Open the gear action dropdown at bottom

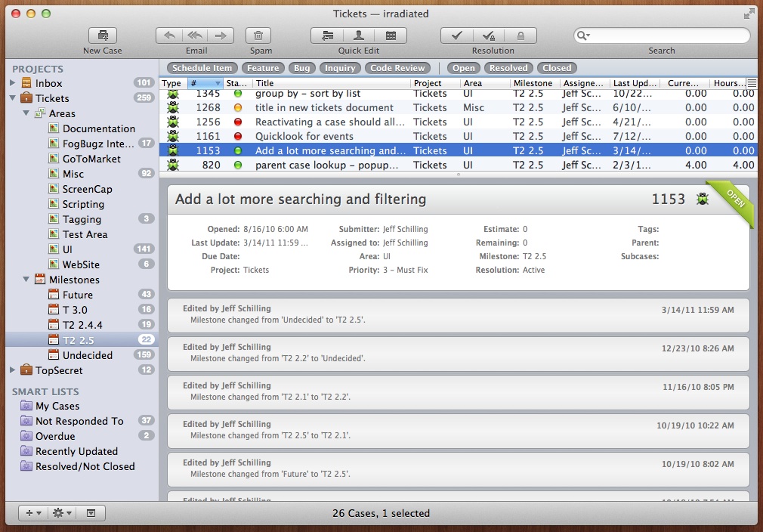click(x=62, y=513)
